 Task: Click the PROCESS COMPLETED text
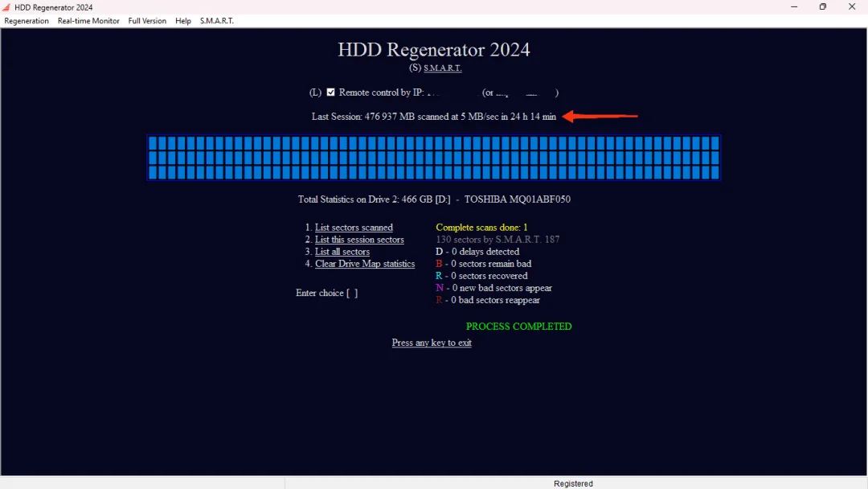point(518,327)
